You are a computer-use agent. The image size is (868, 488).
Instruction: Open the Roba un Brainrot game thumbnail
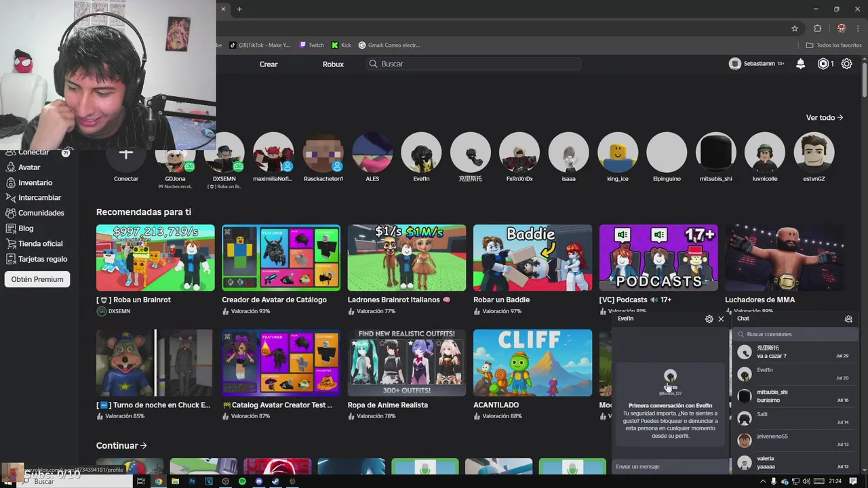tap(155, 258)
